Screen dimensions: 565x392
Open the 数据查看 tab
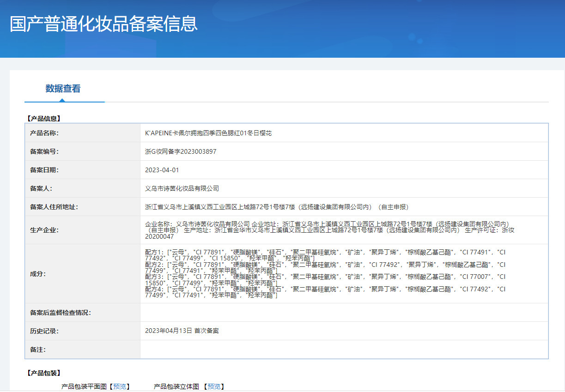[63, 89]
